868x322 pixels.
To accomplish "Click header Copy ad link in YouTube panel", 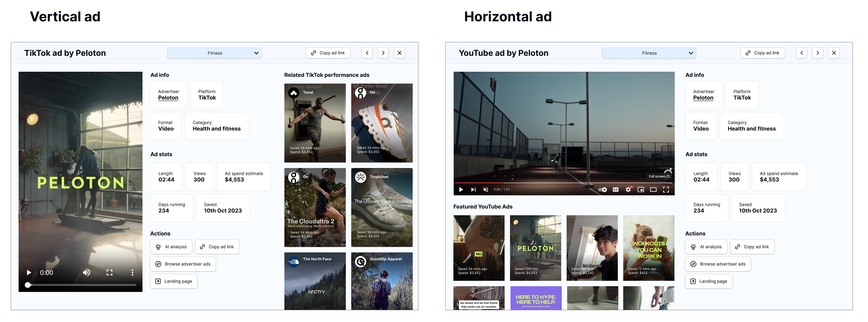I will point(762,53).
